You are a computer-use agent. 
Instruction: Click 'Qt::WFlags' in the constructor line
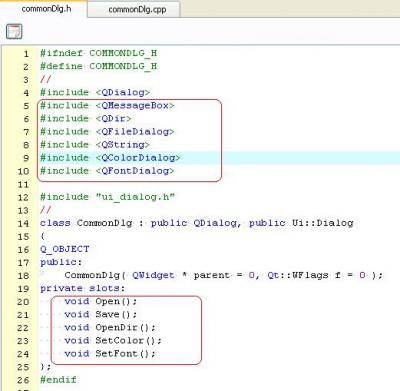298,275
